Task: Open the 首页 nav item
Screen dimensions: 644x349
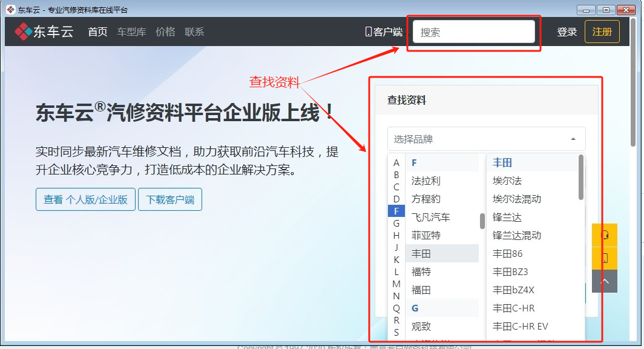Action: point(97,32)
